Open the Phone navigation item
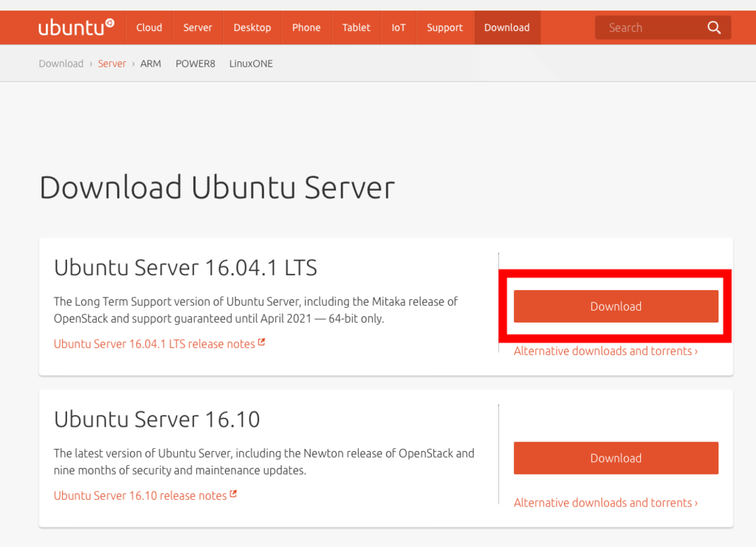This screenshot has height=547, width=756. (x=306, y=27)
